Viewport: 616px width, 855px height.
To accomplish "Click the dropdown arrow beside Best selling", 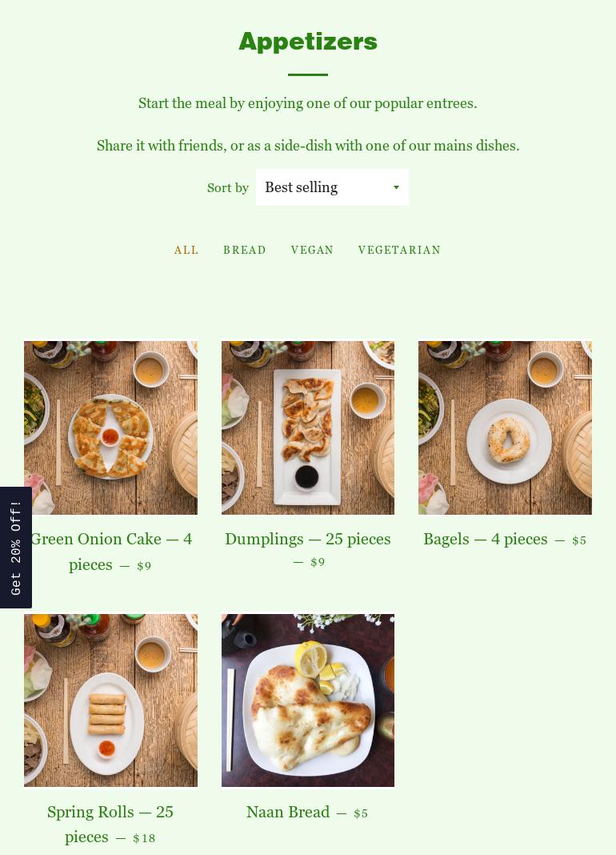I will pos(396,187).
